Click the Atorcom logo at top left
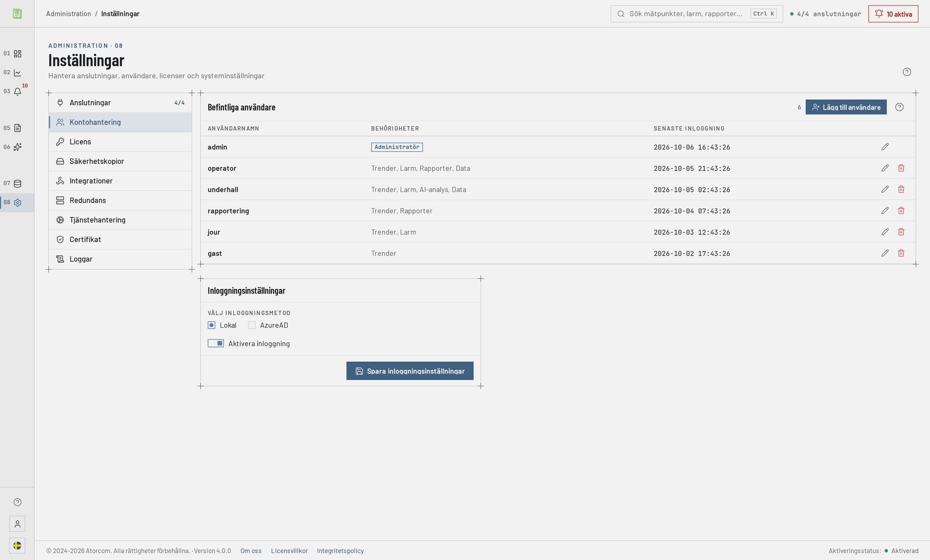The width and height of the screenshot is (930, 560). pyautogui.click(x=17, y=14)
